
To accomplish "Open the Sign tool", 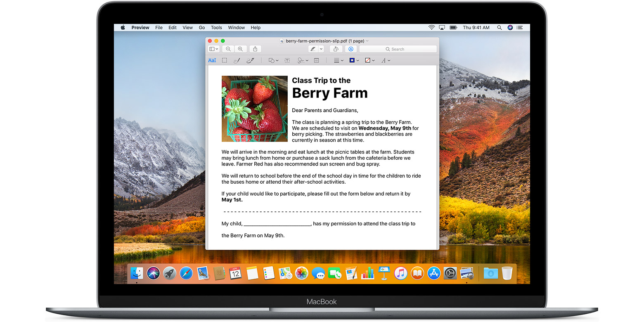I will pyautogui.click(x=301, y=60).
